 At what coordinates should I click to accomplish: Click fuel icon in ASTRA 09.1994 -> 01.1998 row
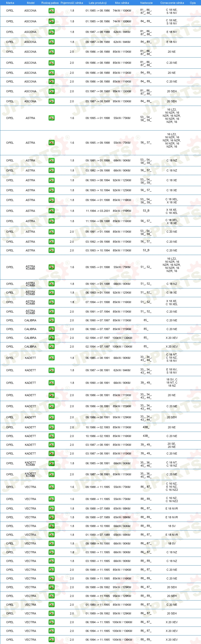(52, 200)
